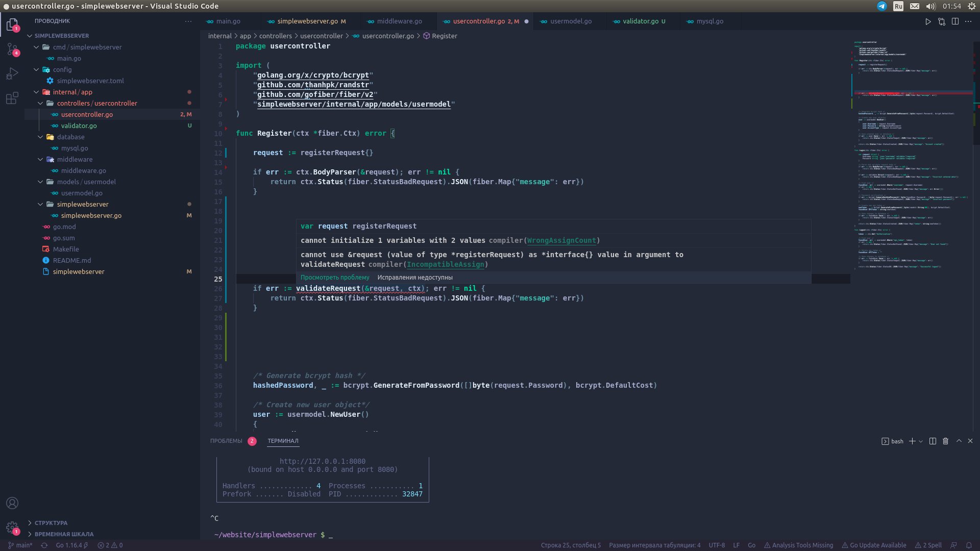Open notifications bell in status bar

pyautogui.click(x=968, y=545)
